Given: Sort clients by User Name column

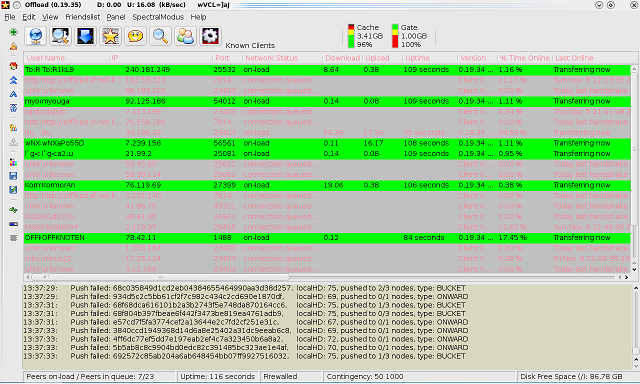Looking at the screenshot, I should coord(67,58).
